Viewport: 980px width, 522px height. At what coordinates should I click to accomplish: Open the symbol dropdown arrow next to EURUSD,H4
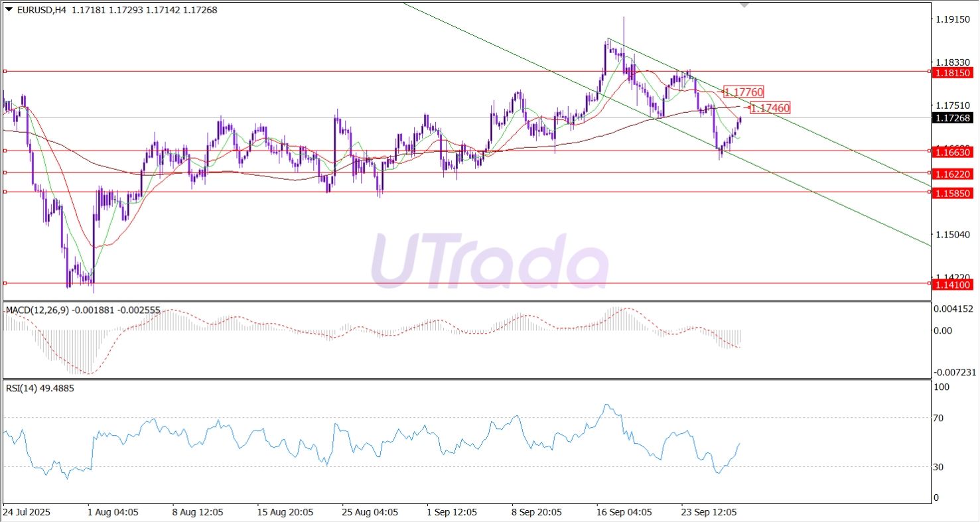(x=8, y=10)
